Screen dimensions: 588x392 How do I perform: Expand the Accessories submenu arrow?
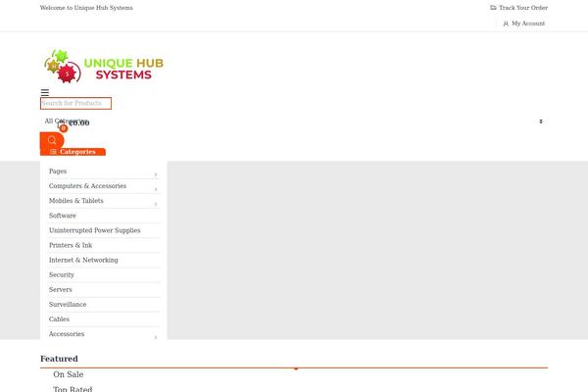156,337
